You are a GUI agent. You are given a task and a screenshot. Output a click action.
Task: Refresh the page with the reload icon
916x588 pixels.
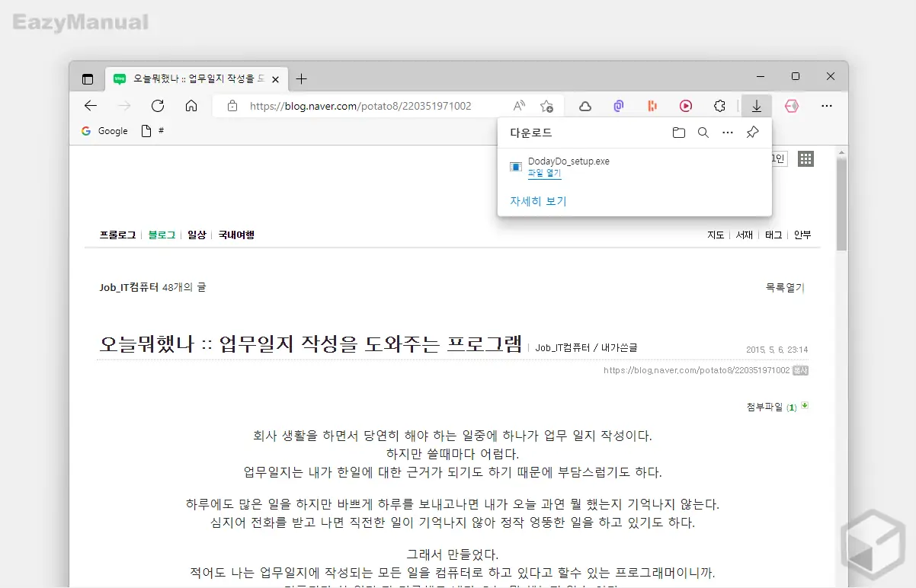point(157,106)
